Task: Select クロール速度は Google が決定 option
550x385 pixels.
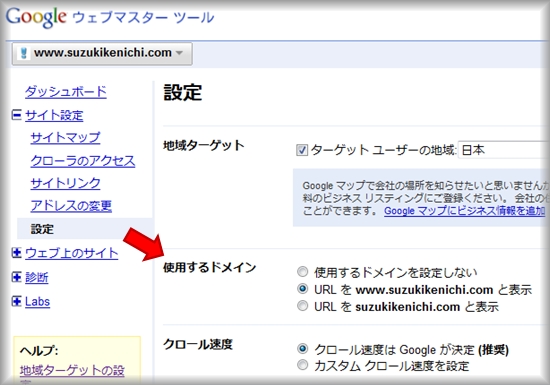Action: coord(302,349)
